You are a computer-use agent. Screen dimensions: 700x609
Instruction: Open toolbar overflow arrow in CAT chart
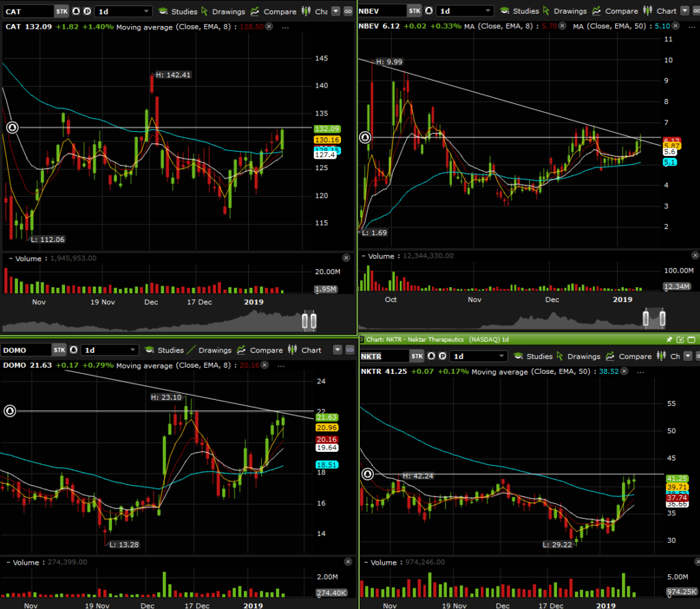pos(336,11)
